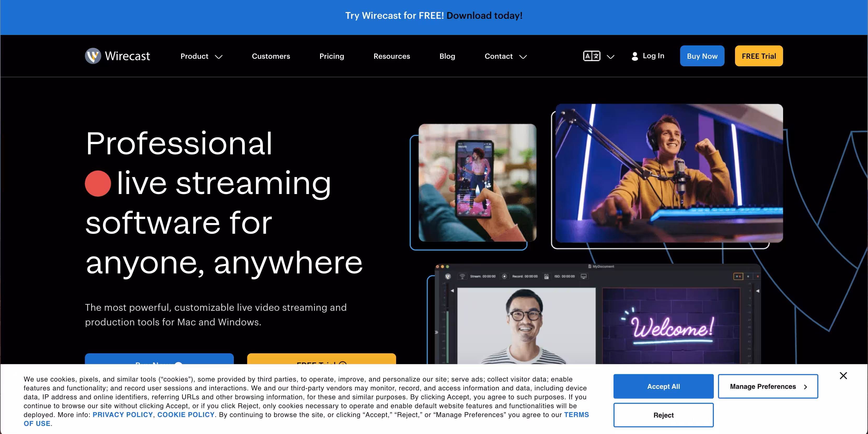Viewport: 868px width, 434px height.
Task: Open the Customers page
Action: (x=271, y=56)
